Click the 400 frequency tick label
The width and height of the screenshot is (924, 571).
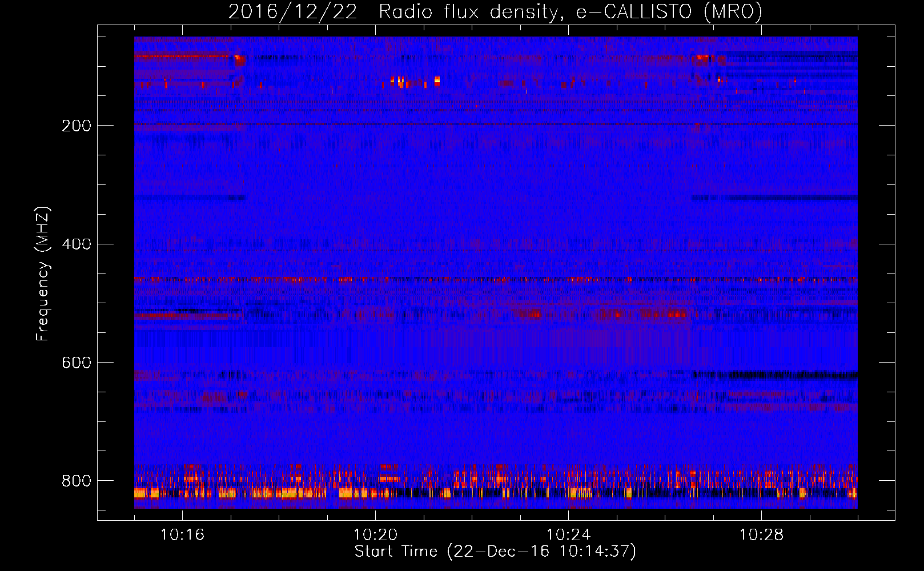click(77, 244)
